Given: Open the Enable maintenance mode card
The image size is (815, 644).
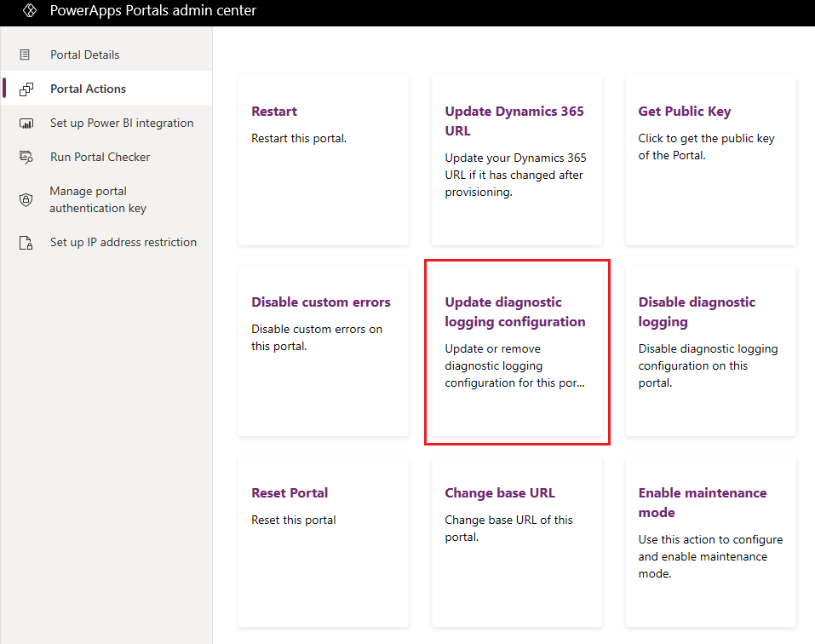Looking at the screenshot, I should click(710, 542).
